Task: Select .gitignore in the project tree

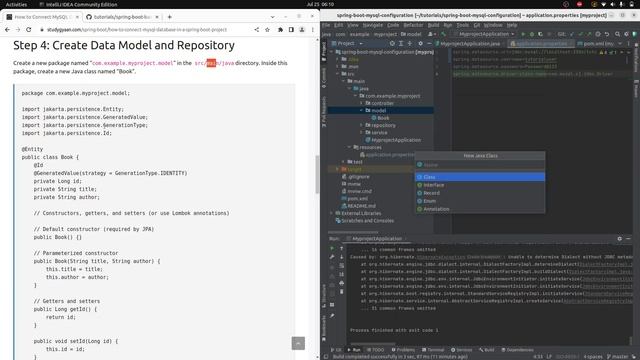Action: coord(356,177)
